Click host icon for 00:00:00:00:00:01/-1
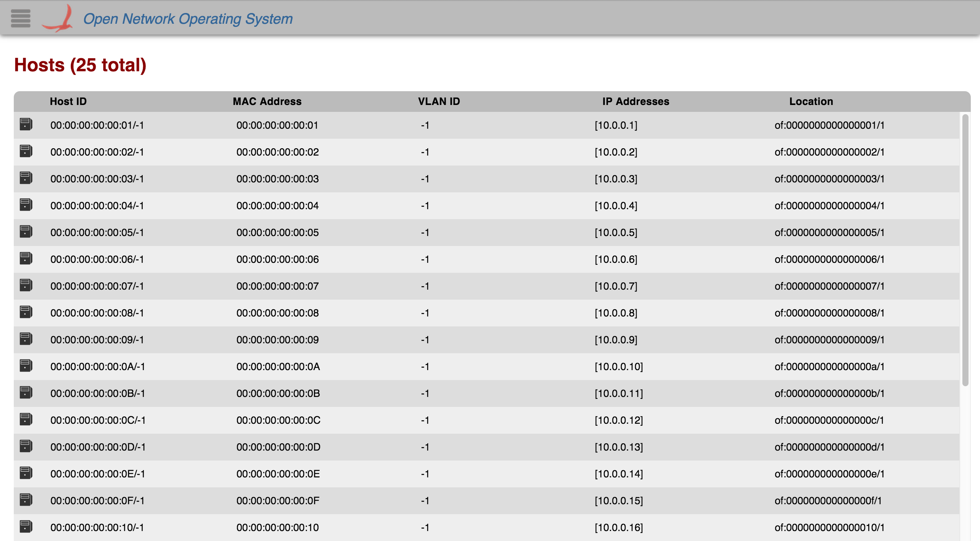This screenshot has width=980, height=541. pos(26,125)
